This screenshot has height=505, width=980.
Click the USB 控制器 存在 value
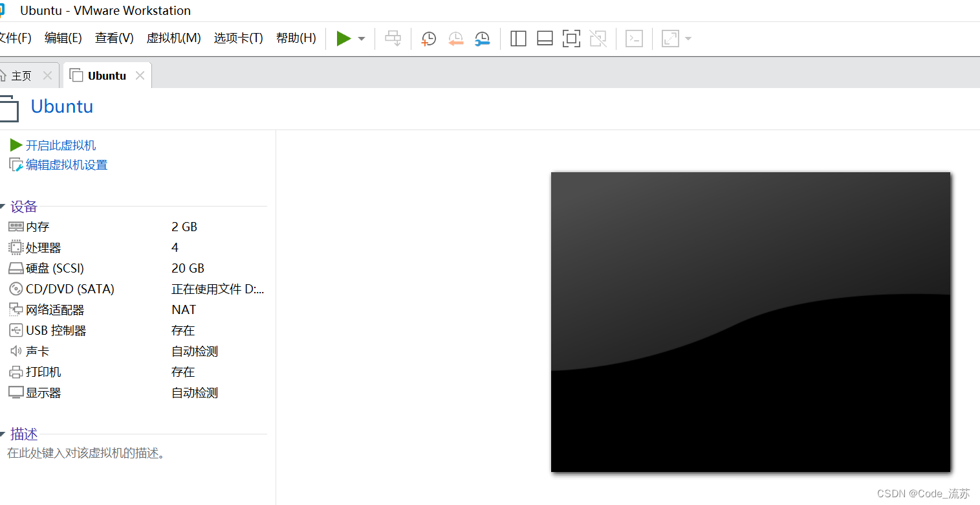coord(183,331)
